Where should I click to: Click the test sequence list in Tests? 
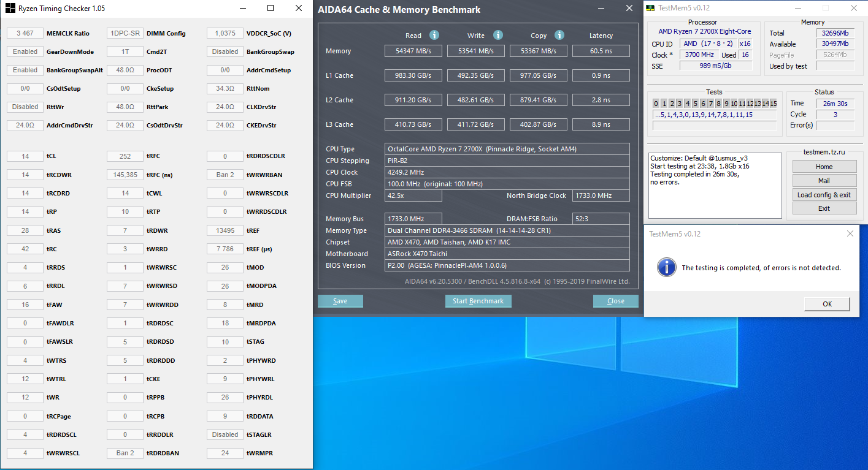pos(715,115)
